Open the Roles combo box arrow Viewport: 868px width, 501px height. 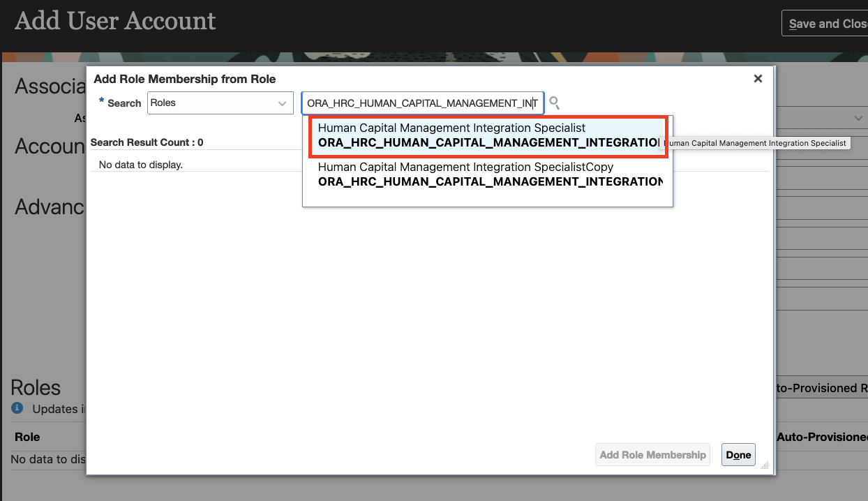(282, 103)
